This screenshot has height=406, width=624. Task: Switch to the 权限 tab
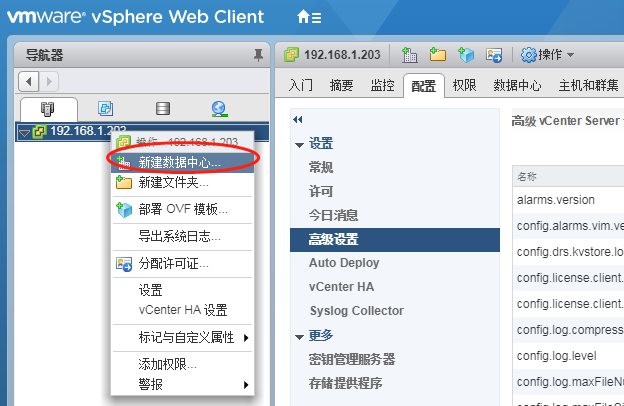tap(464, 85)
